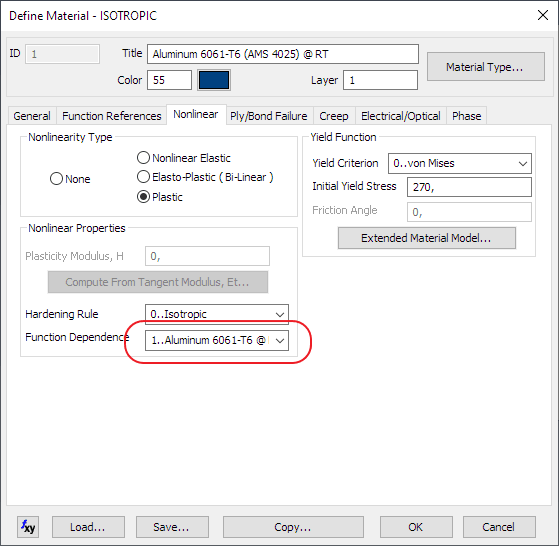Open the Phase tab

pos(467,116)
